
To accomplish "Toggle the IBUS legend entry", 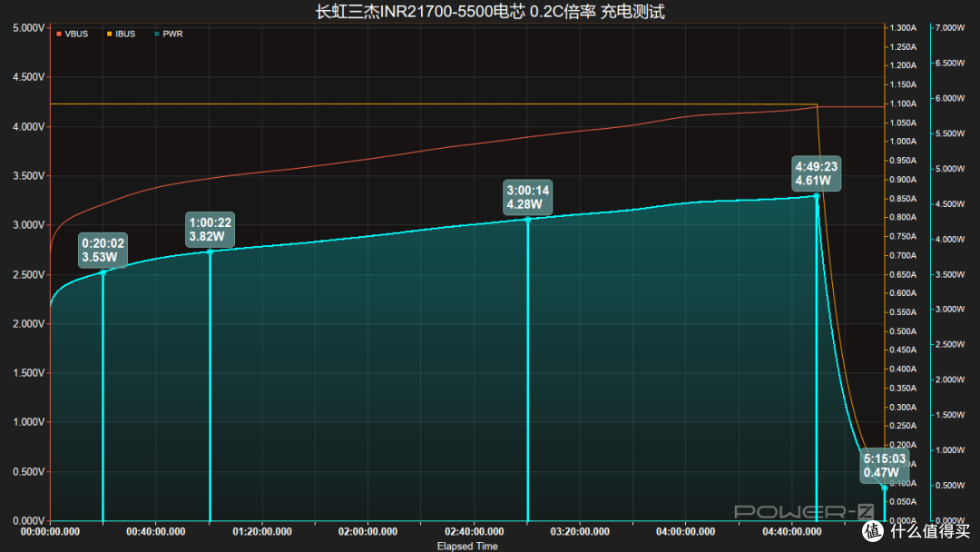I will coord(122,34).
